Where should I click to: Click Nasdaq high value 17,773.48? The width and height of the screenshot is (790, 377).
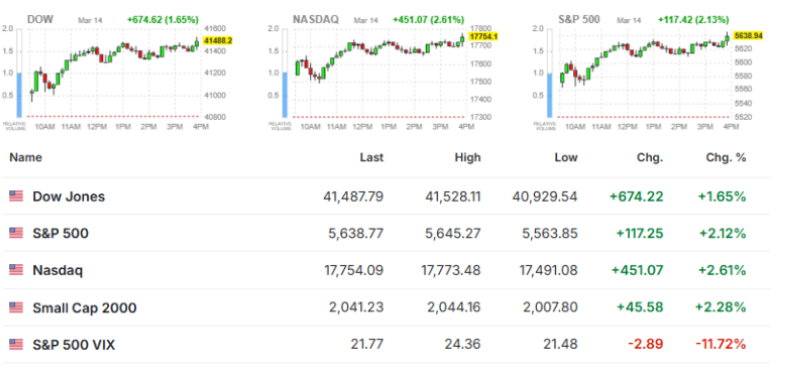(451, 271)
